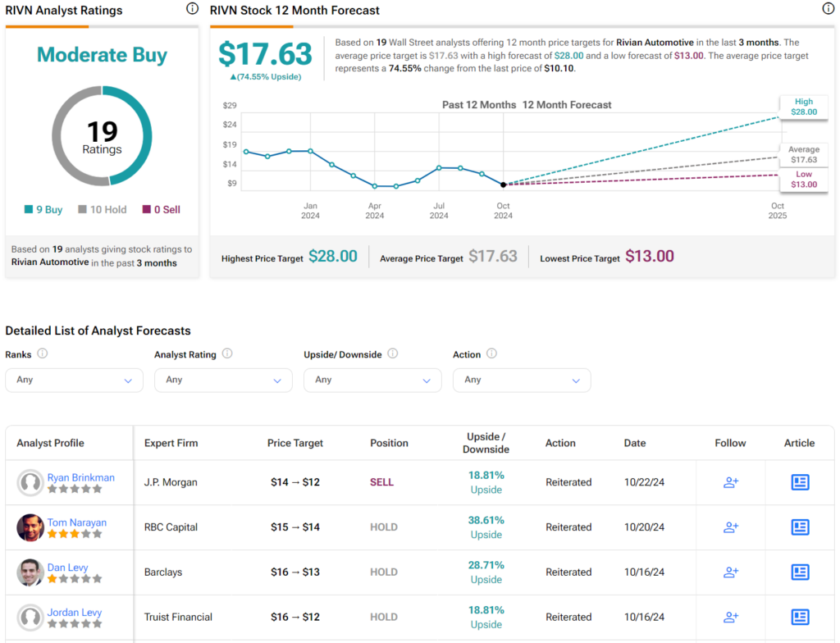Click Upside/Downside filter info icon
The width and height of the screenshot is (840, 643).
392,353
